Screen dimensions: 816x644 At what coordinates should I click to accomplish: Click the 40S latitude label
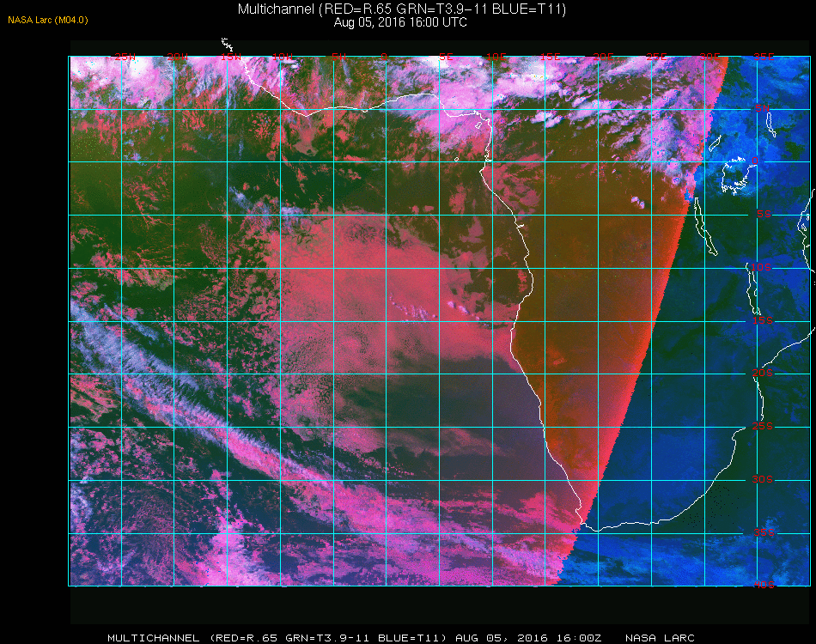click(764, 585)
